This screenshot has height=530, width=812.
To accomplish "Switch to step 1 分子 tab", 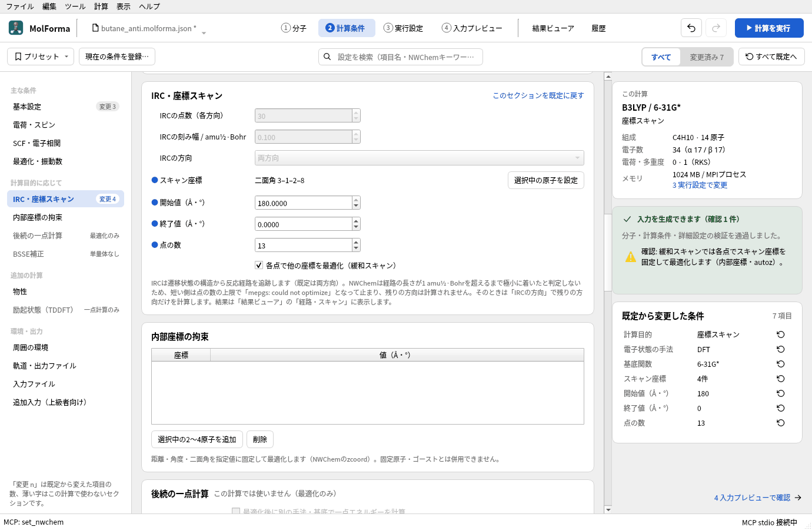I will (x=294, y=28).
